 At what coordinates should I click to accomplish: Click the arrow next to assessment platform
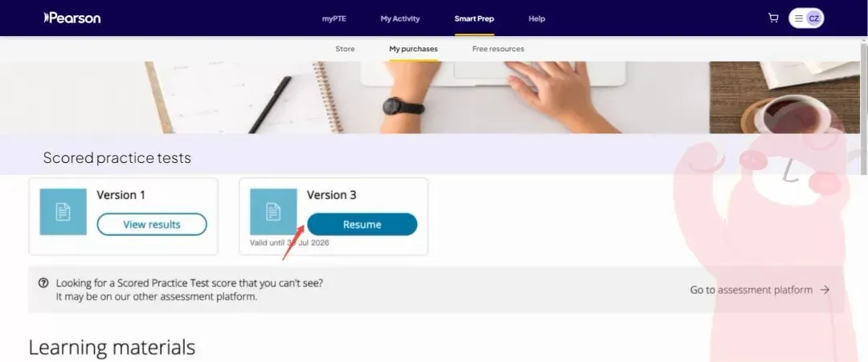tap(825, 290)
